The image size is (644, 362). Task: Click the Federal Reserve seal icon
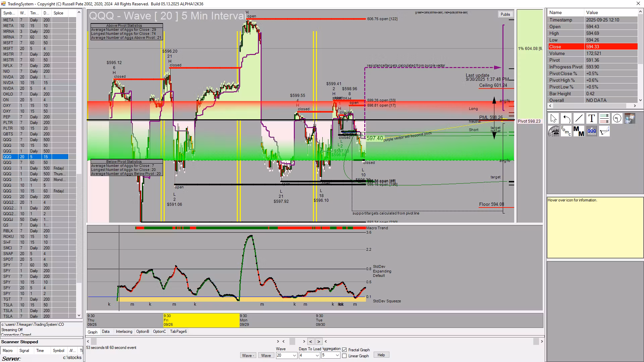553,131
